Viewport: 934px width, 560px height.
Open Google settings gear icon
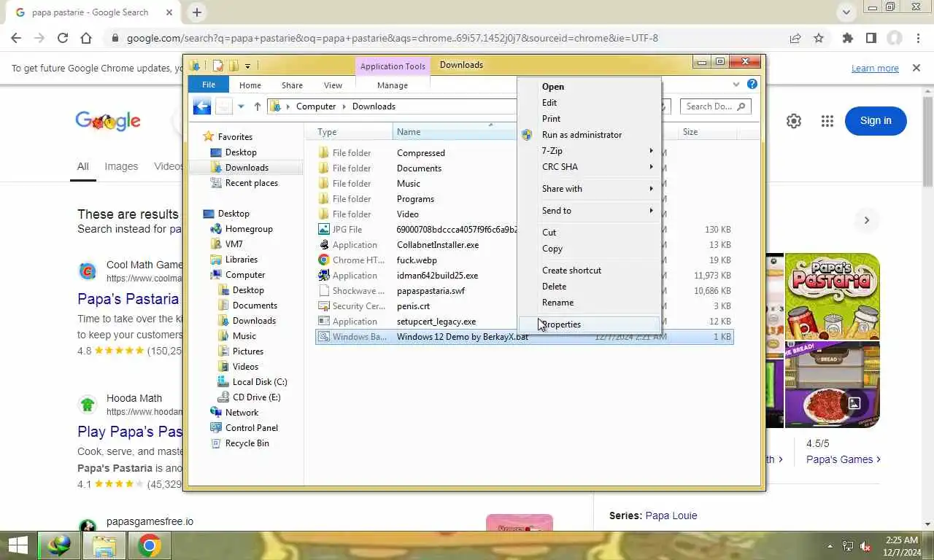point(794,121)
